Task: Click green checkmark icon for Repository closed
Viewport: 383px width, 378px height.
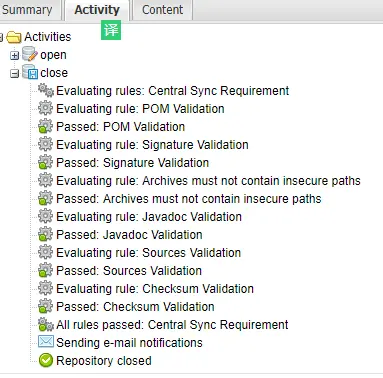Action: (46, 360)
